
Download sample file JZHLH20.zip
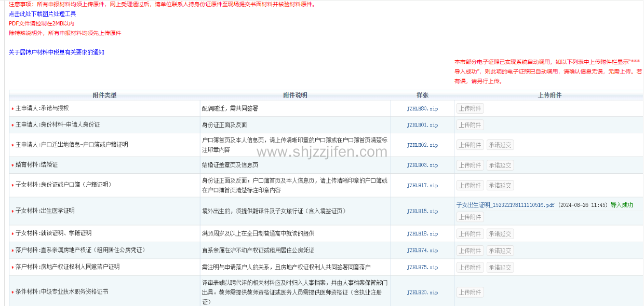(x=422, y=293)
